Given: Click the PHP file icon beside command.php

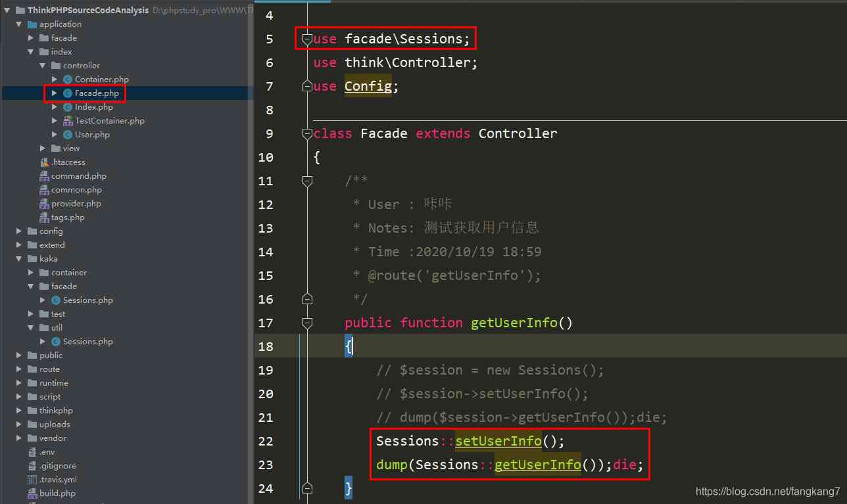Looking at the screenshot, I should [x=44, y=176].
